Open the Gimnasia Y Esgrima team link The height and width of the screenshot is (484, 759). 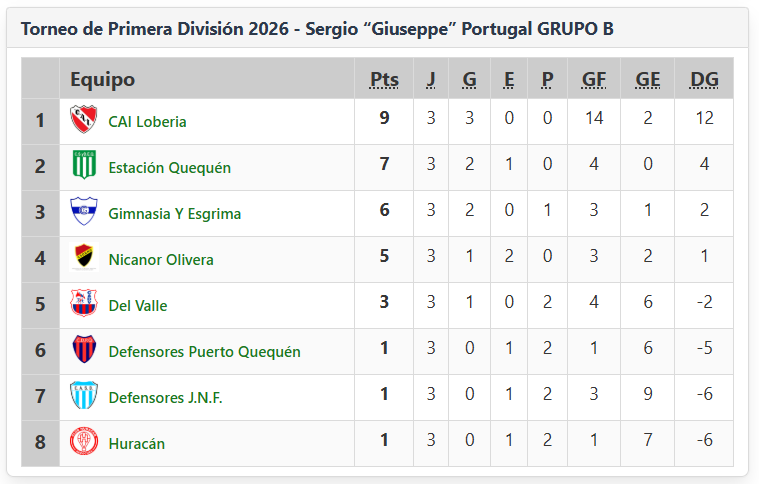click(x=174, y=213)
